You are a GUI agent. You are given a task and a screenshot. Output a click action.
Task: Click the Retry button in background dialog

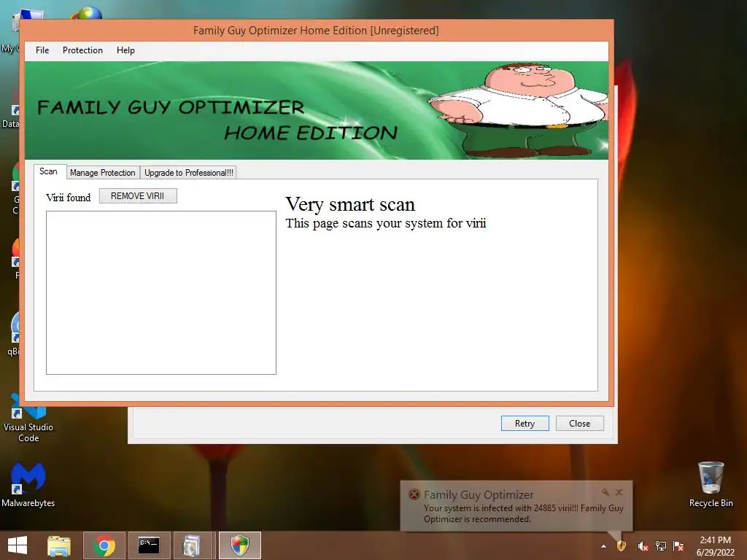525,424
